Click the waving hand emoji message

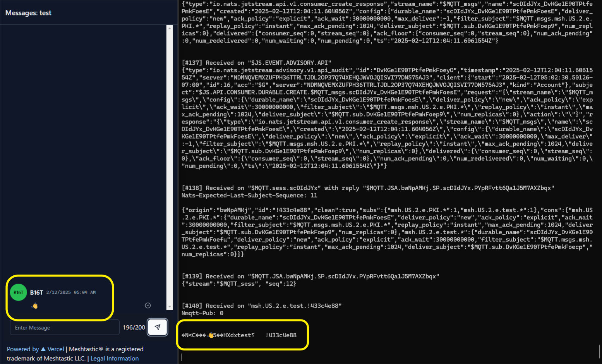35,306
